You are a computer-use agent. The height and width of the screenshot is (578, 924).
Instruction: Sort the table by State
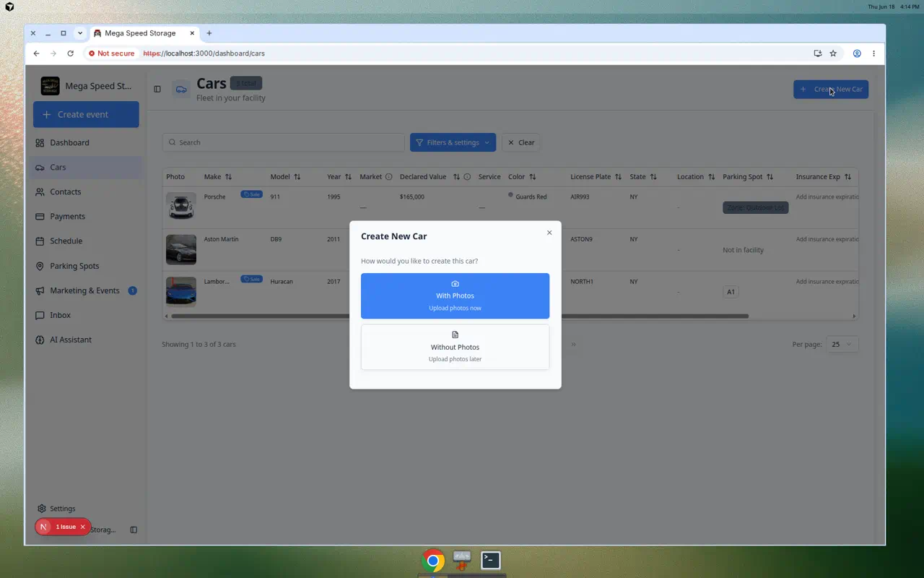coord(653,177)
